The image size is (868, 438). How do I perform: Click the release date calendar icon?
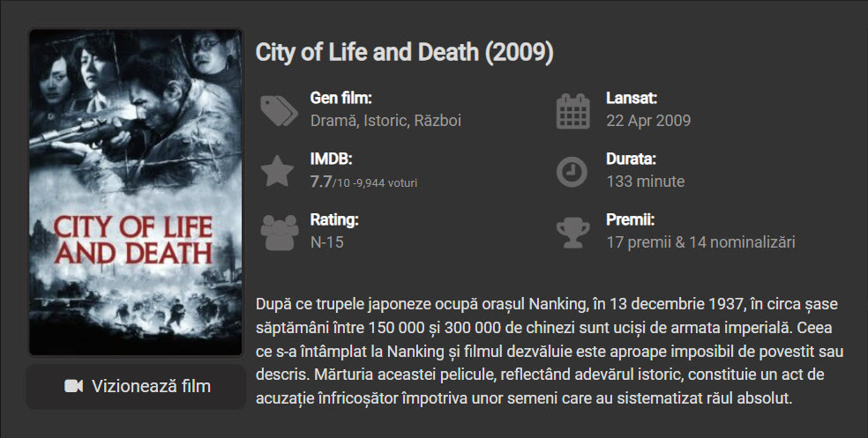pos(572,110)
